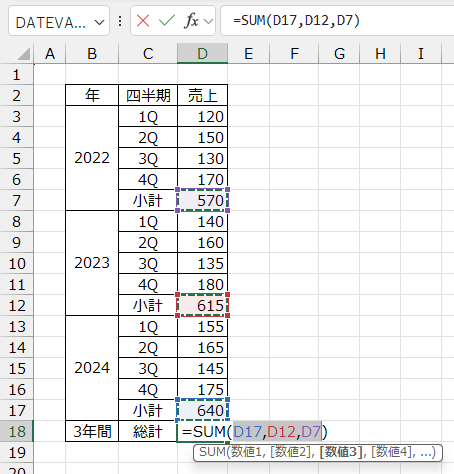
Task: Click the merged 2024 year cell
Action: (92, 368)
